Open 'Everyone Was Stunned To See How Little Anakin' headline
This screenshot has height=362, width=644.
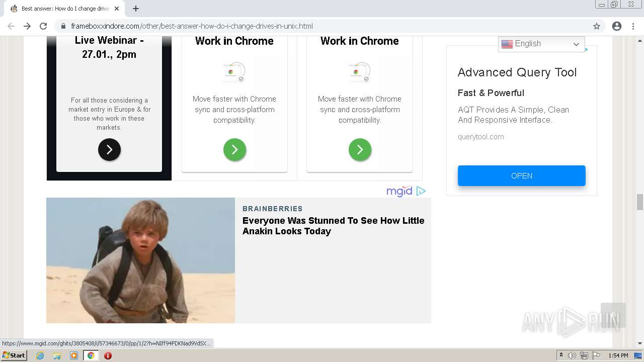[333, 226]
